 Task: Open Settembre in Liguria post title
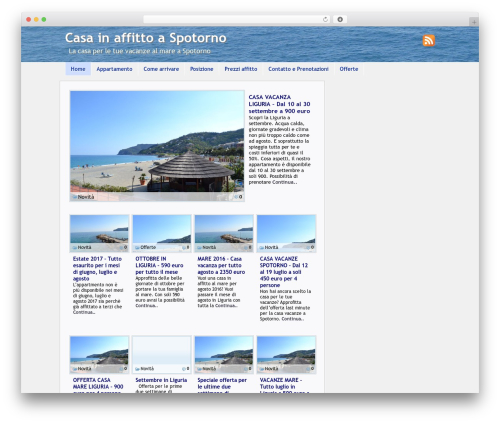[161, 380]
